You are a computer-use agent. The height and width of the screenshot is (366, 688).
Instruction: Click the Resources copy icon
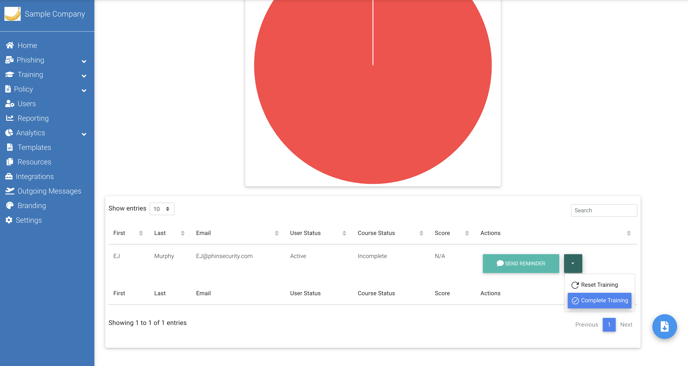(10, 161)
